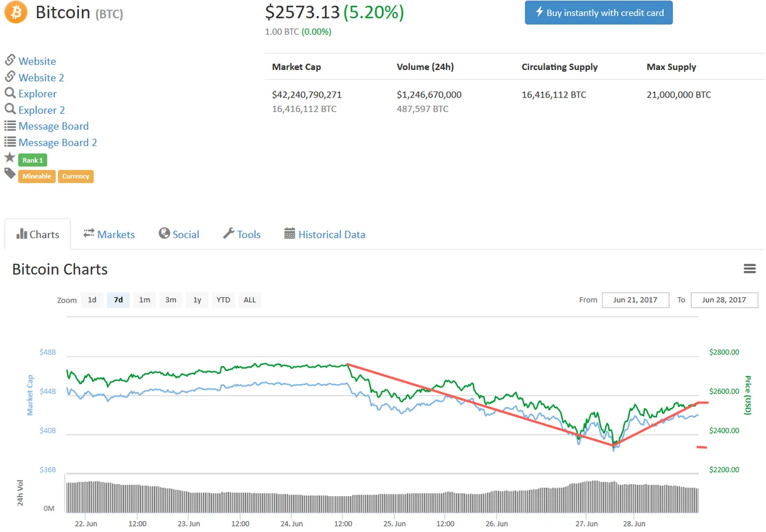Click the 21,000,000 BTC max supply value
Image resolution: width=766 pixels, height=532 pixels.
[679, 95]
